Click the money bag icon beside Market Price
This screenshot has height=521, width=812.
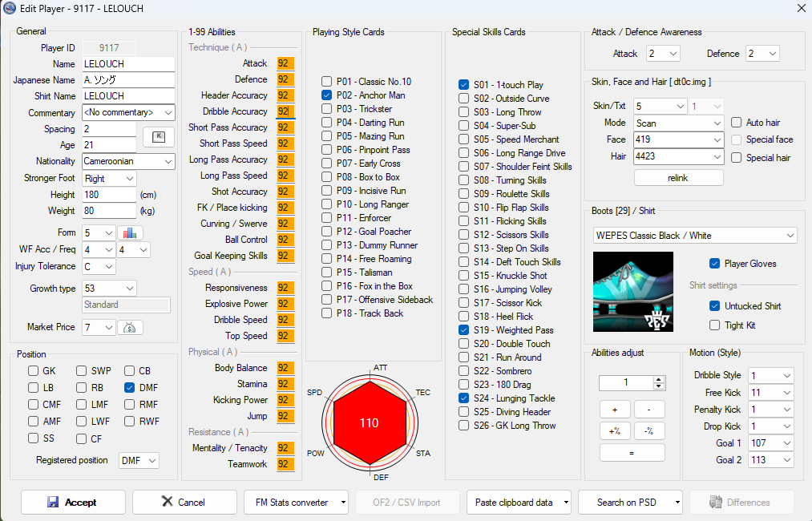[130, 327]
